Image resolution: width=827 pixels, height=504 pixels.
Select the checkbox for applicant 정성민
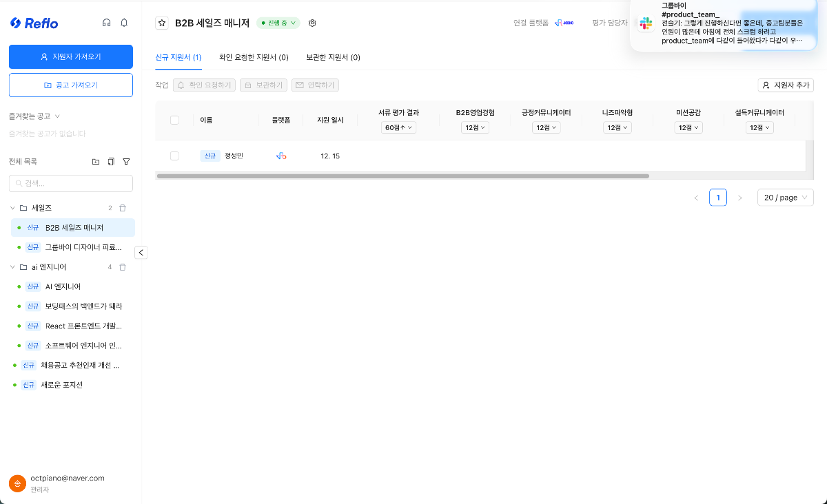[x=174, y=155]
